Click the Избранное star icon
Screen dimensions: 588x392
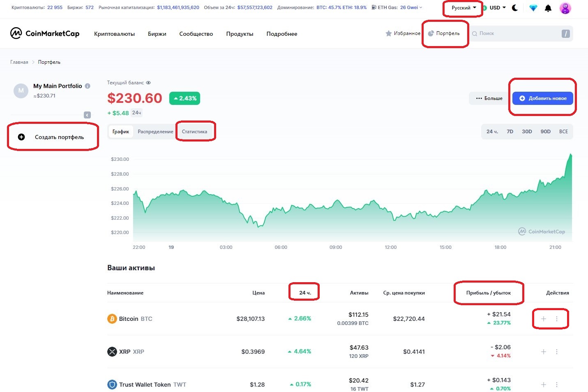tap(388, 33)
